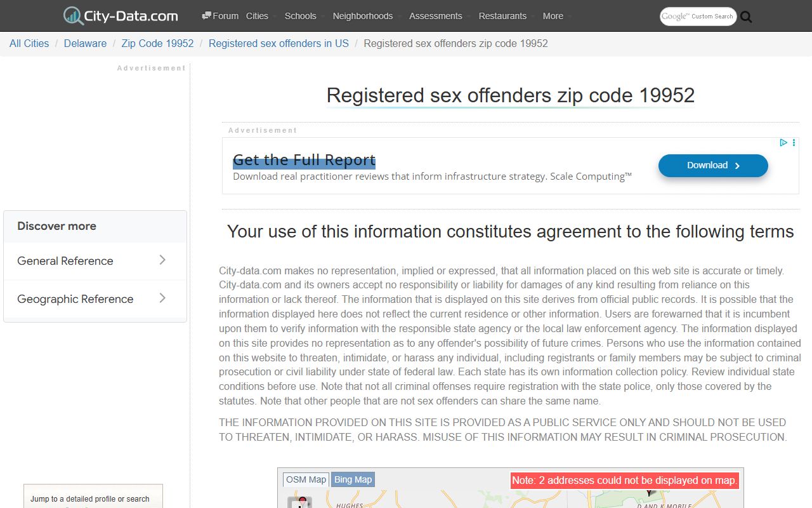Open the More menu
The width and height of the screenshot is (812, 508).
[553, 16]
